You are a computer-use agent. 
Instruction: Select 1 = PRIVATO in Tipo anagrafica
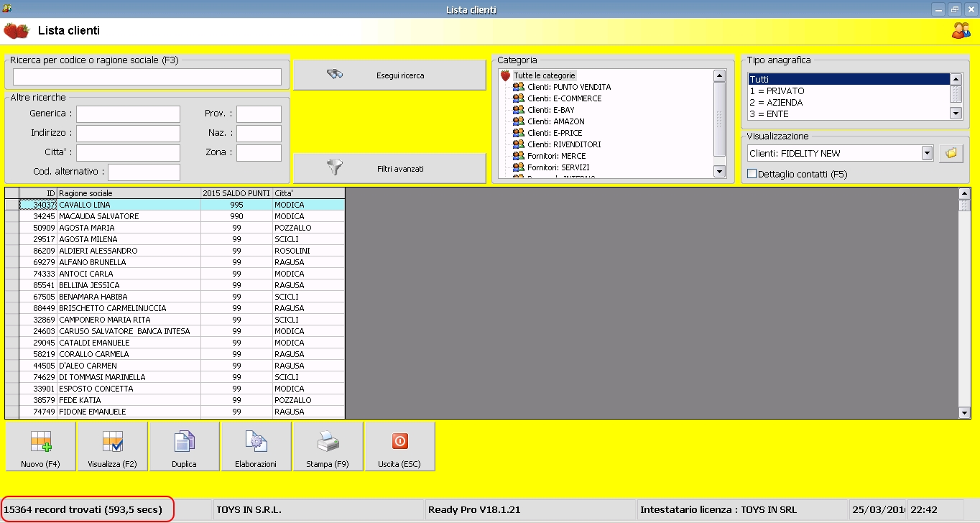849,91
